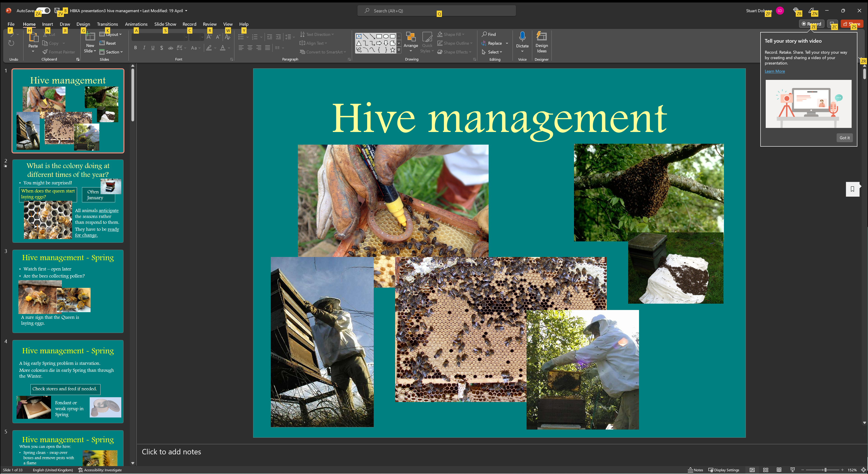Screen dimensions: 868x474
Task: Click the fit slide to window icon
Action: coord(863,470)
